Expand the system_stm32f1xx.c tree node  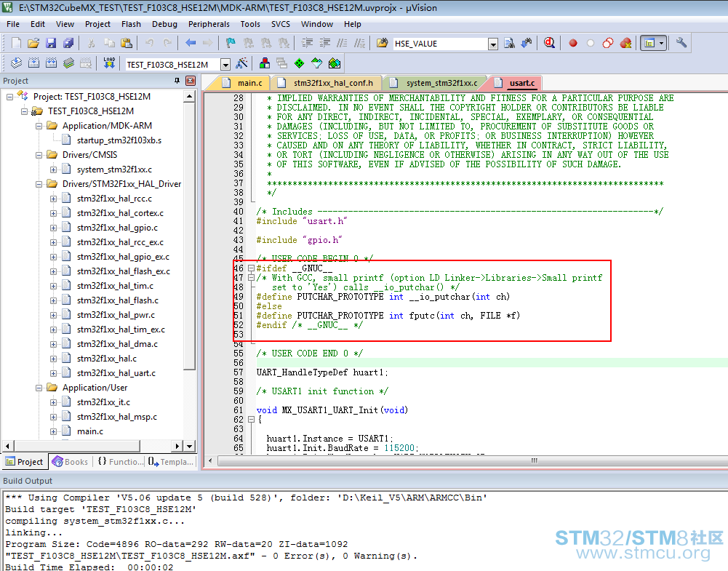tap(53, 169)
